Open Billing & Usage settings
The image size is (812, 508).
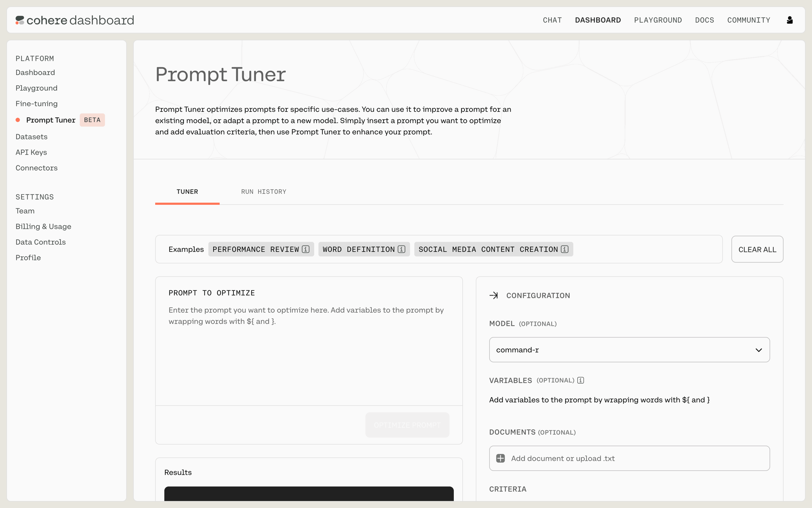43,226
